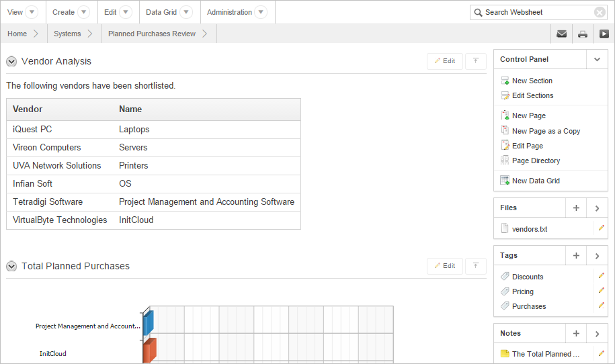This screenshot has width=615, height=364.
Task: Open the Create menu
Action: (83, 12)
